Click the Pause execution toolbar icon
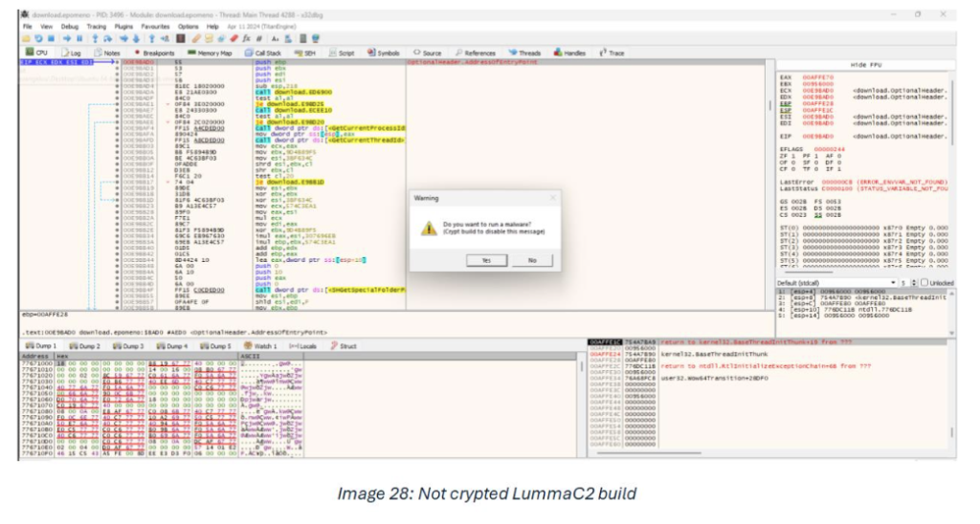Image resolution: width=980 pixels, height=524 pixels. point(79,38)
